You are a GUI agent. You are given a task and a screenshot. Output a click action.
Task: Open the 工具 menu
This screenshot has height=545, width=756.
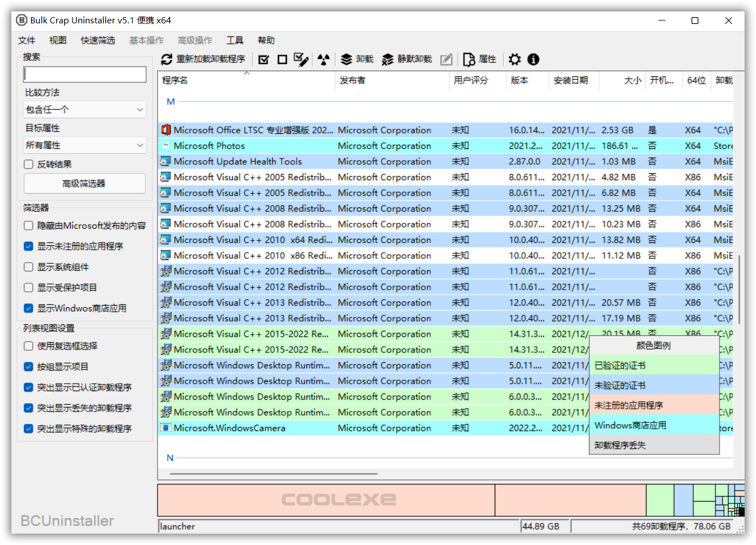(235, 40)
